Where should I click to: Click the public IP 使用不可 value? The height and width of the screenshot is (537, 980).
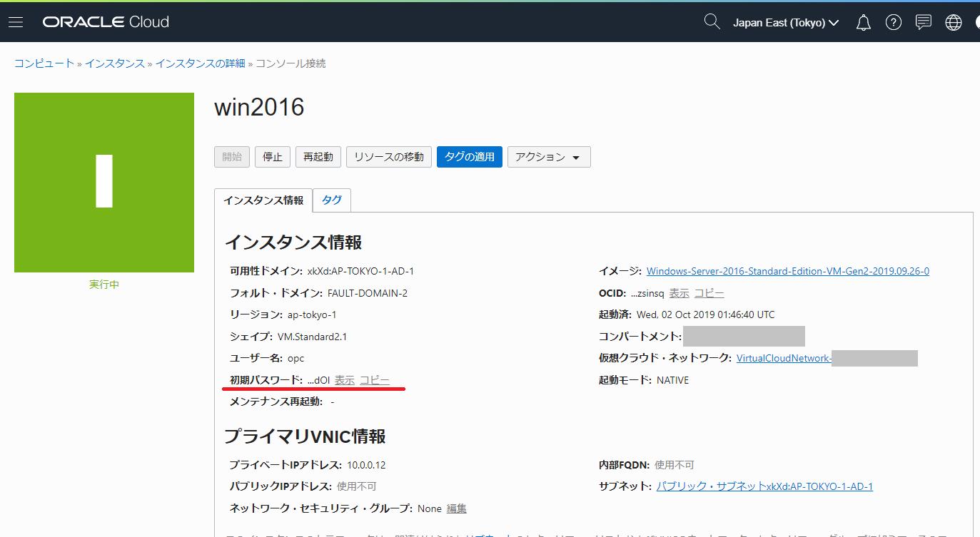[357, 486]
